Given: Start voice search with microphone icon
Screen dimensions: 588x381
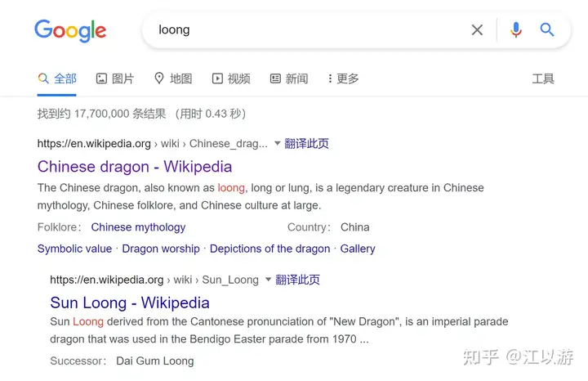Looking at the screenshot, I should (x=516, y=29).
